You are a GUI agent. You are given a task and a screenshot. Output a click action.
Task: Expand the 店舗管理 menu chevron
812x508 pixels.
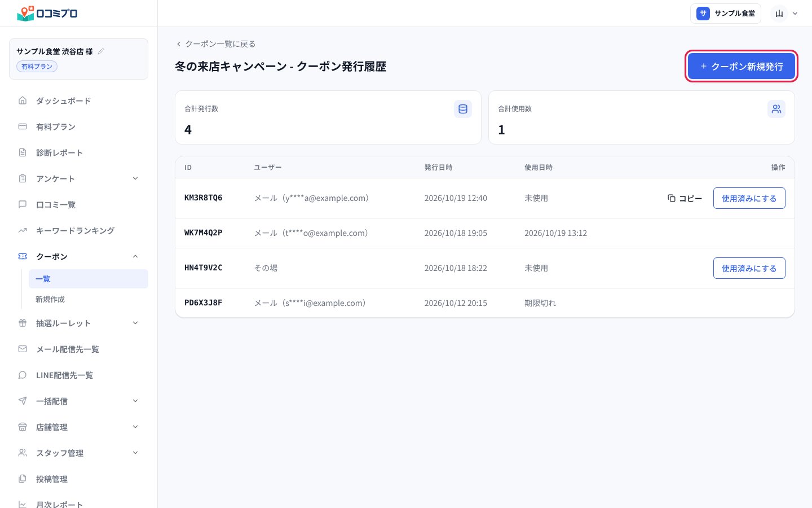click(x=135, y=427)
